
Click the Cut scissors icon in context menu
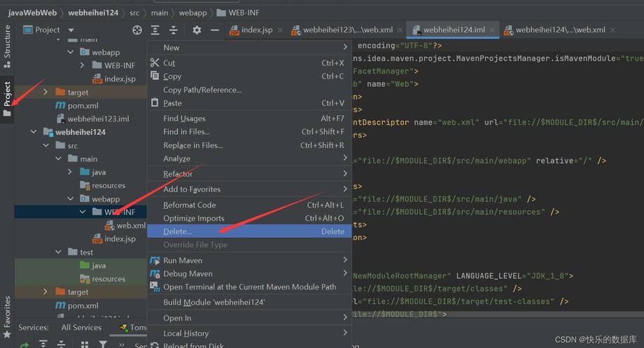tap(155, 63)
